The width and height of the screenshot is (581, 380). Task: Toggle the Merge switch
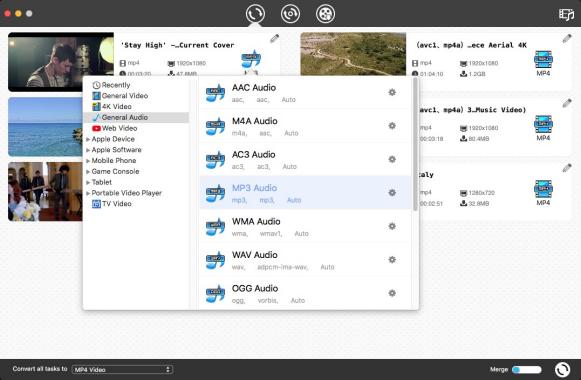(527, 369)
